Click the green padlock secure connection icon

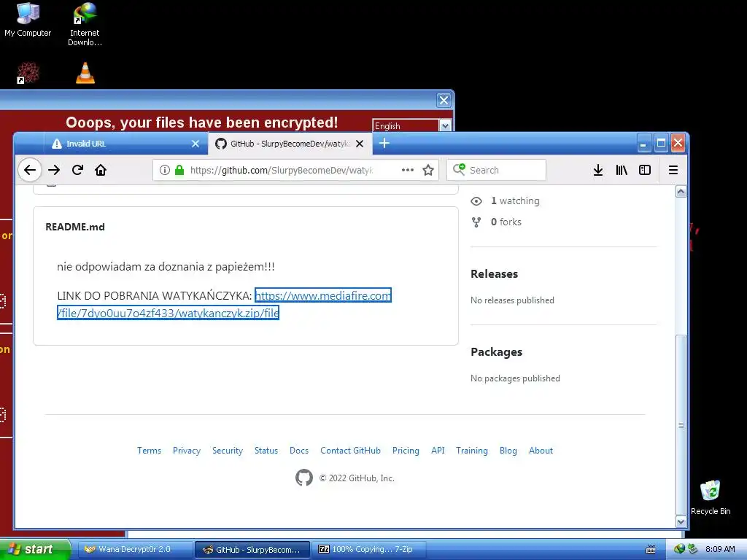(179, 170)
